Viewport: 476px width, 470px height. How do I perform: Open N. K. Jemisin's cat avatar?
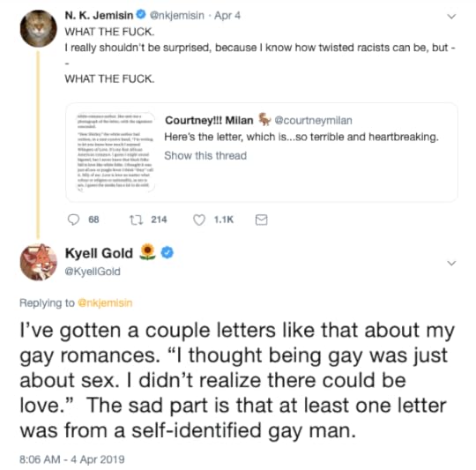coord(38,28)
